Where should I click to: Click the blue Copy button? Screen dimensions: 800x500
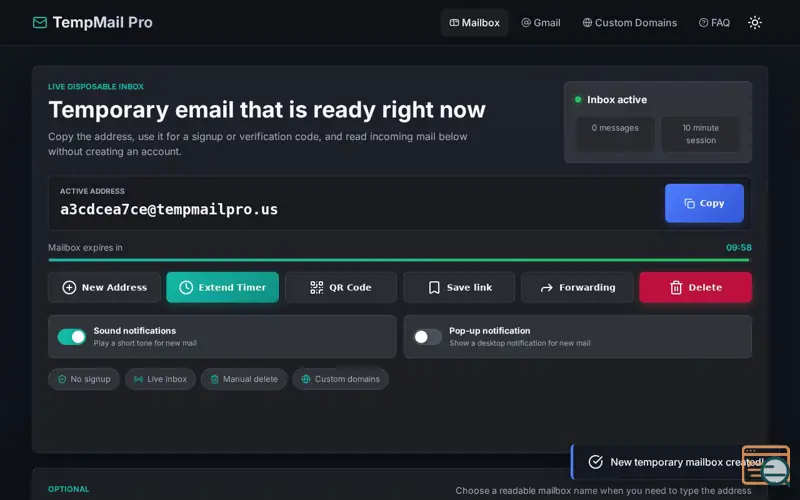tap(704, 203)
